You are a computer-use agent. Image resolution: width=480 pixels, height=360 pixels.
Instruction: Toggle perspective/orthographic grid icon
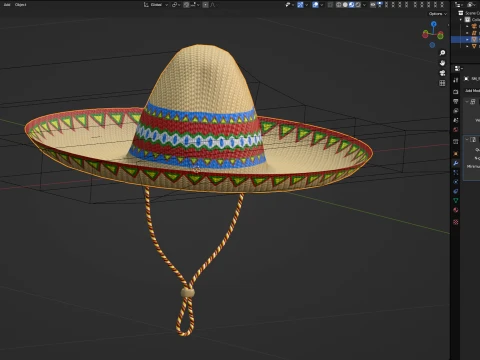(x=442, y=83)
